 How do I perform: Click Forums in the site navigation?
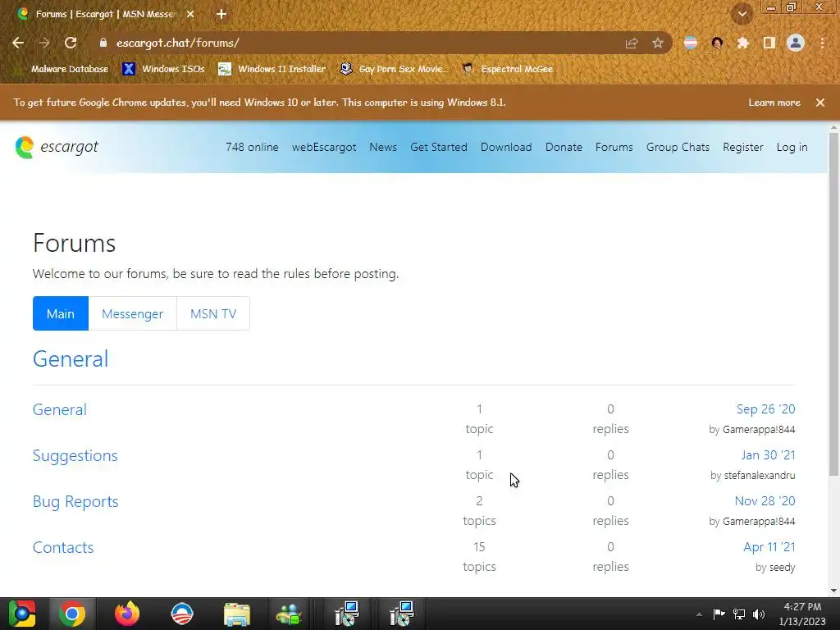pyautogui.click(x=614, y=148)
